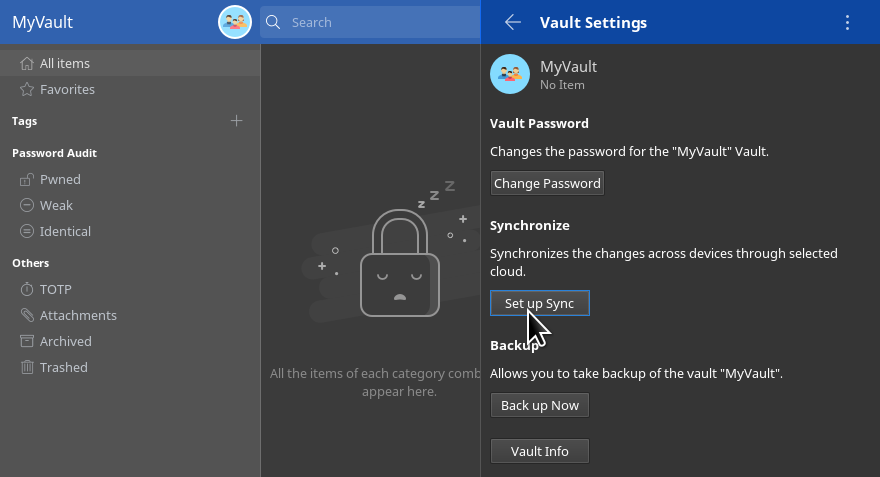Screen dimensions: 880x477
Task: Click the back arrow in Vault Settings
Action: (513, 22)
